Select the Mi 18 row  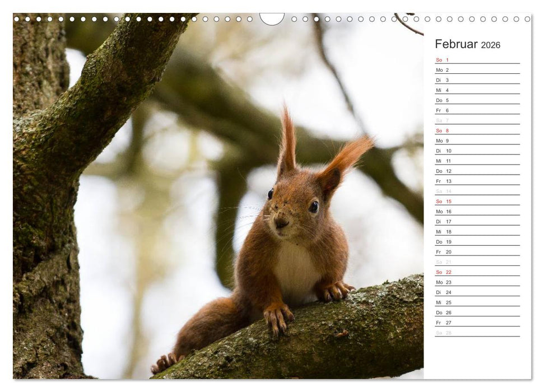[443, 232]
